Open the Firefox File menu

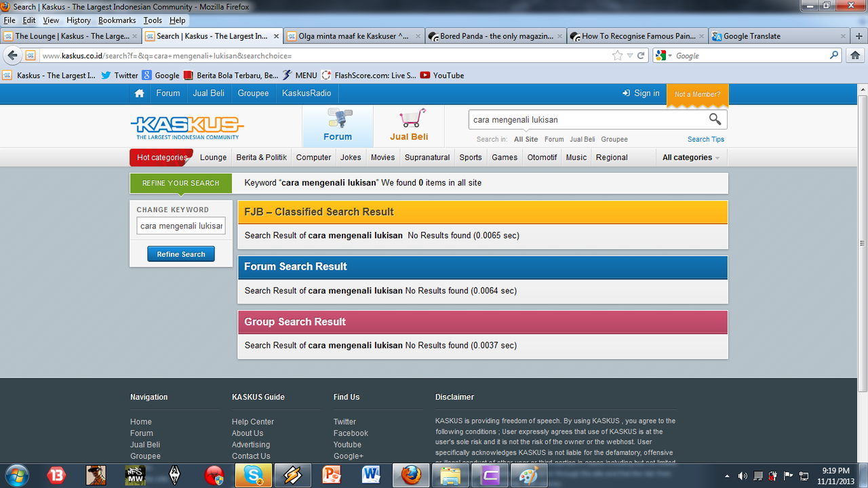tap(9, 20)
